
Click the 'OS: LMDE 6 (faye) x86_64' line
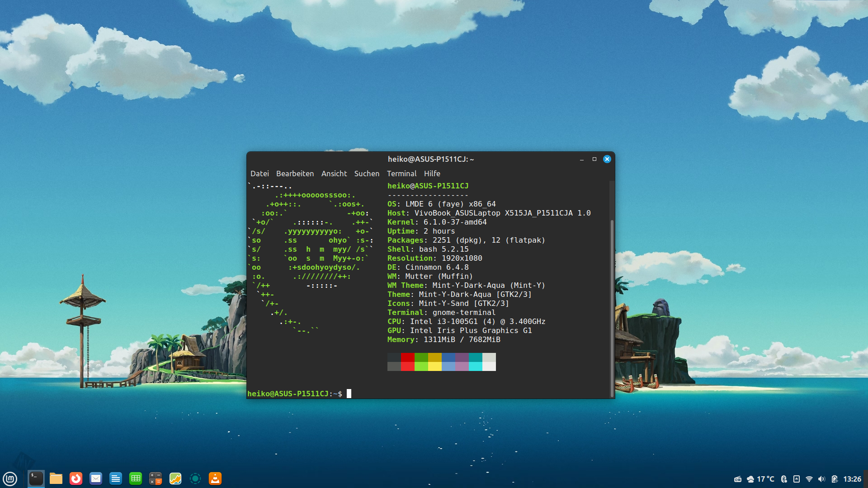coord(442,204)
